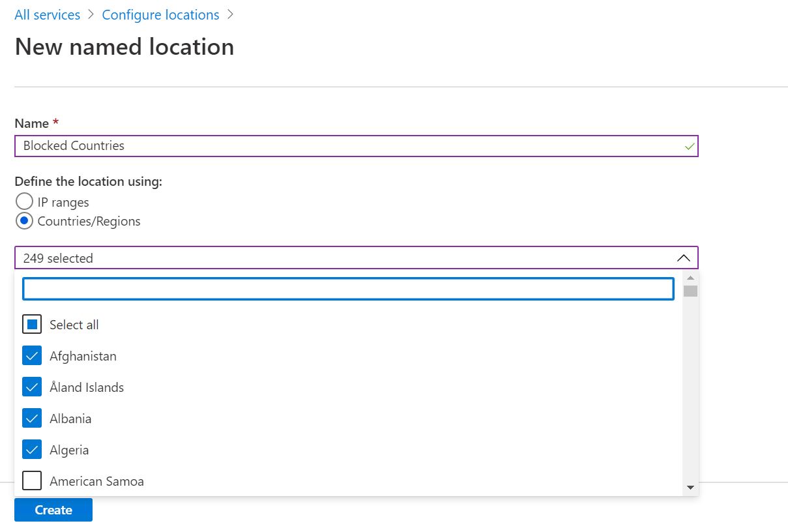Uncheck Åland Islands checkbox
Viewport: 788px width, 532px height.
coord(32,387)
